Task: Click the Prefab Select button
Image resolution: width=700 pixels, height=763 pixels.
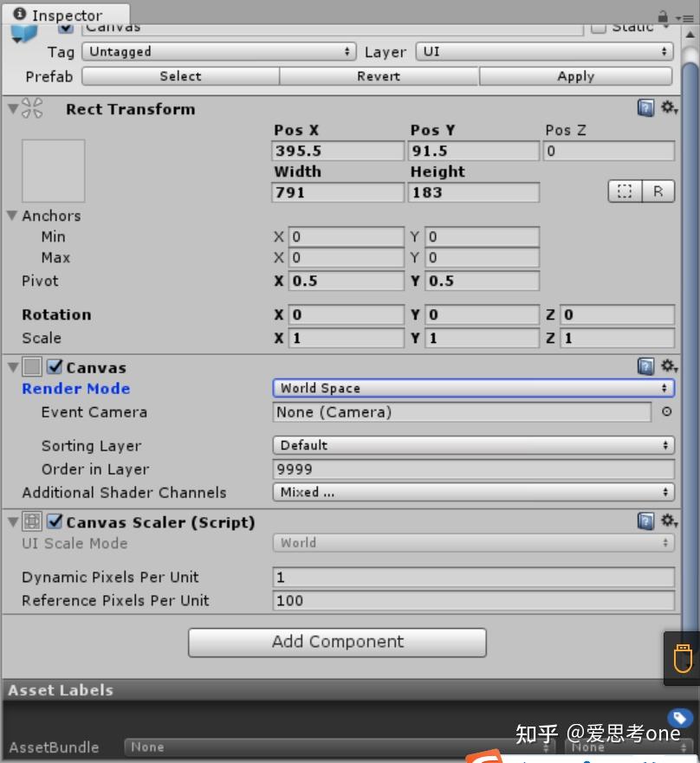Action: [x=180, y=76]
